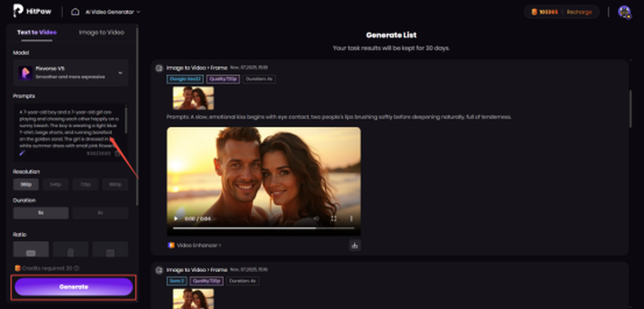The width and height of the screenshot is (644, 309).
Task: Choose the 5s duration option
Action: coord(41,213)
